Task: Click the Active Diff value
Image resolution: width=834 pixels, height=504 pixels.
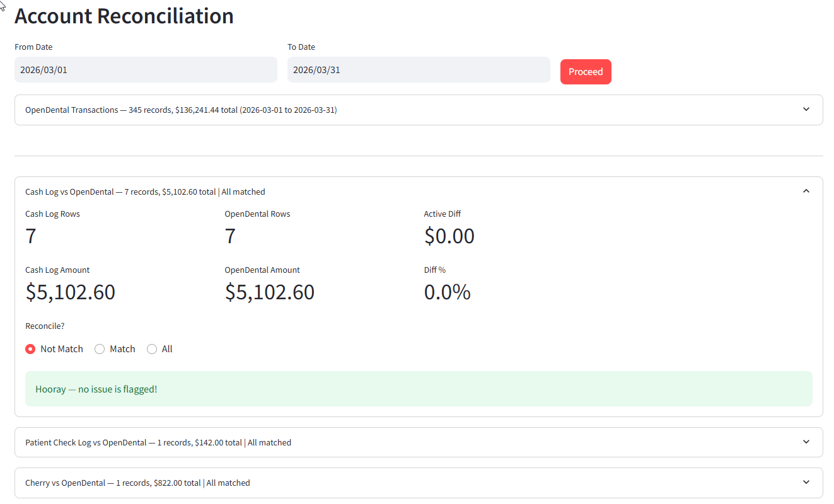Action: [449, 236]
